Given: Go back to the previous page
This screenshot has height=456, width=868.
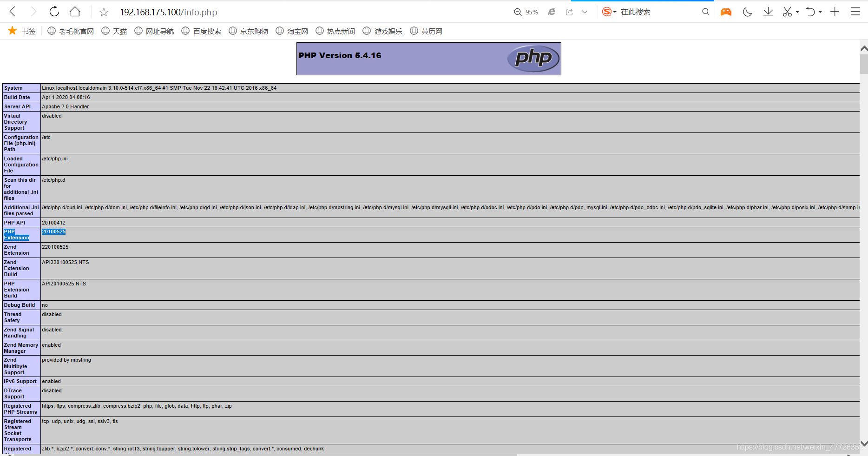Looking at the screenshot, I should [13, 12].
